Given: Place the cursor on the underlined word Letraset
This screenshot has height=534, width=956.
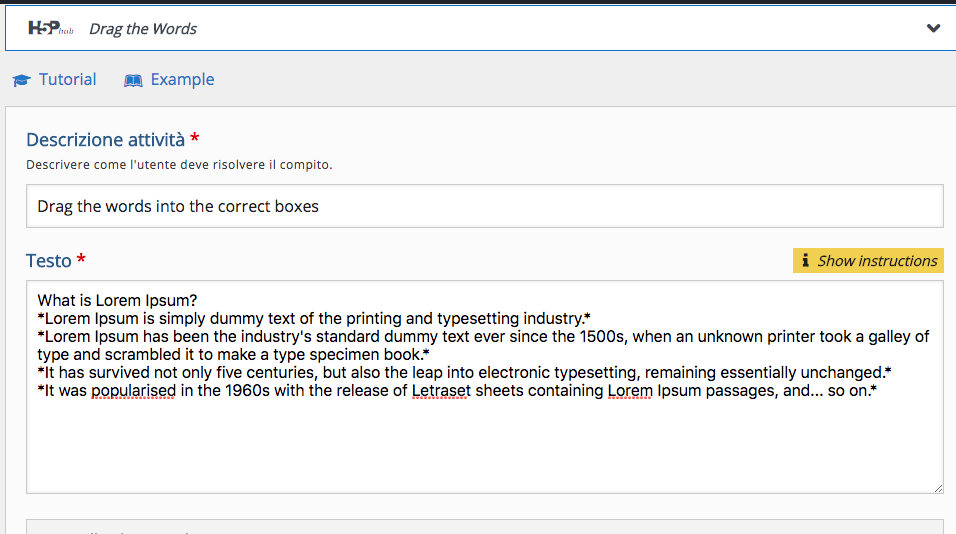Looking at the screenshot, I should 441,391.
